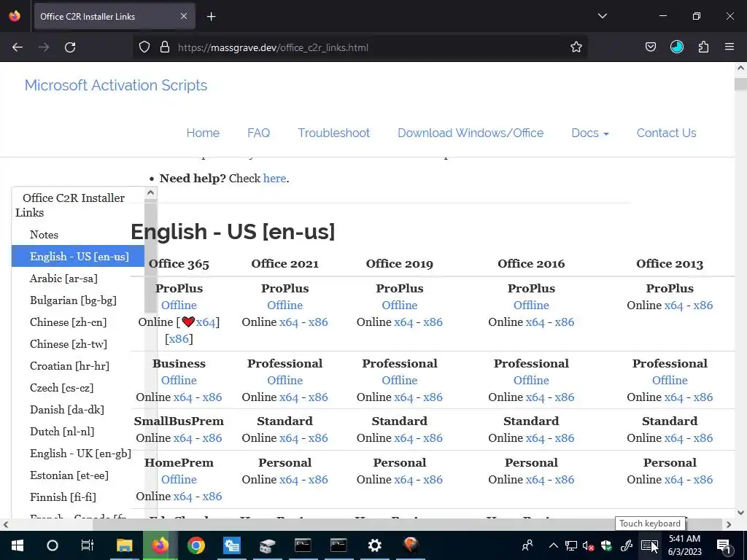Open the taskbar clock and date
The height and width of the screenshot is (560, 747).
(684, 545)
